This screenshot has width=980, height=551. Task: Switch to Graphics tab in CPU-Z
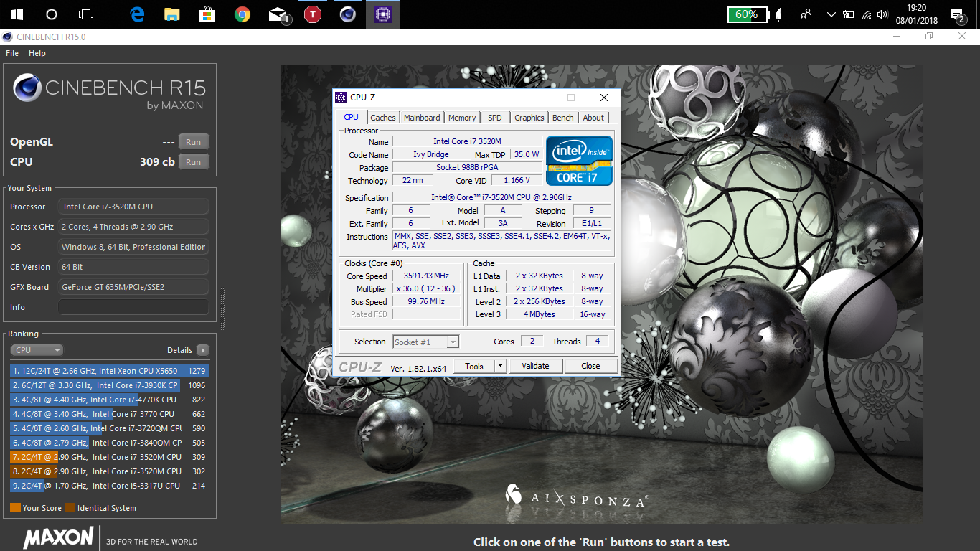(529, 118)
